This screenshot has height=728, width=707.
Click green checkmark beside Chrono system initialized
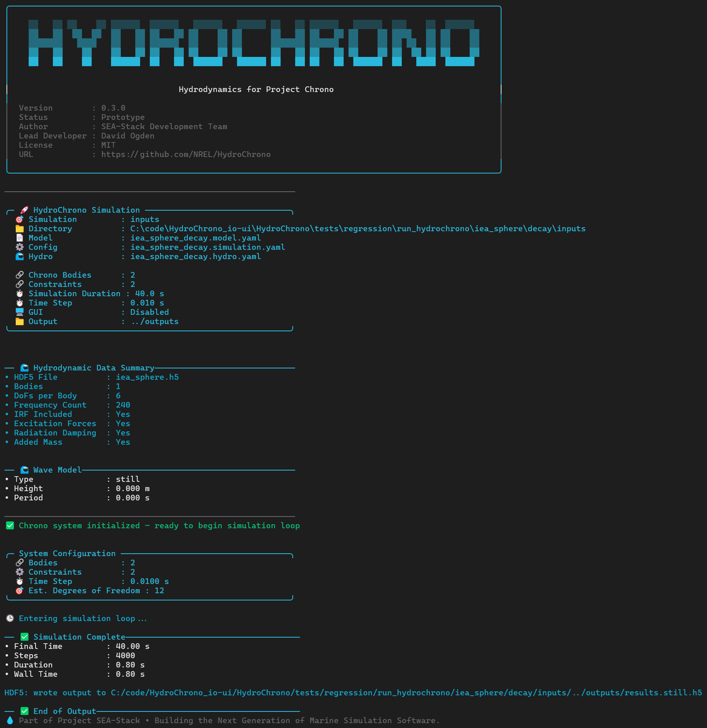pyautogui.click(x=10, y=526)
